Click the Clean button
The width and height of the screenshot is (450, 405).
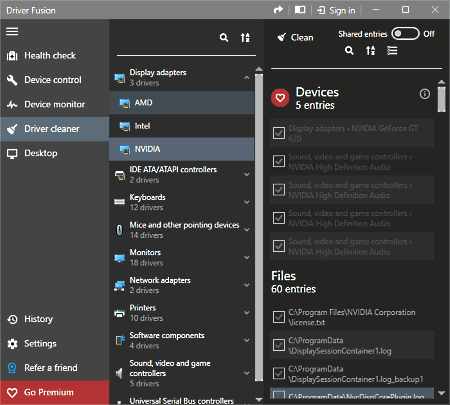[x=295, y=37]
